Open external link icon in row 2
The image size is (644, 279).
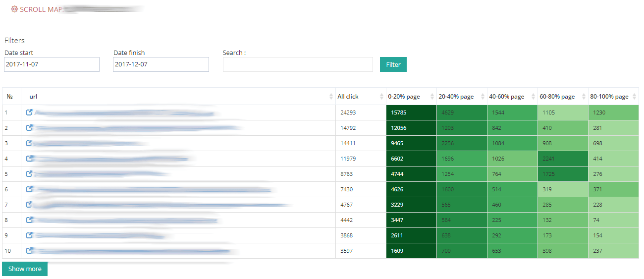pyautogui.click(x=29, y=128)
